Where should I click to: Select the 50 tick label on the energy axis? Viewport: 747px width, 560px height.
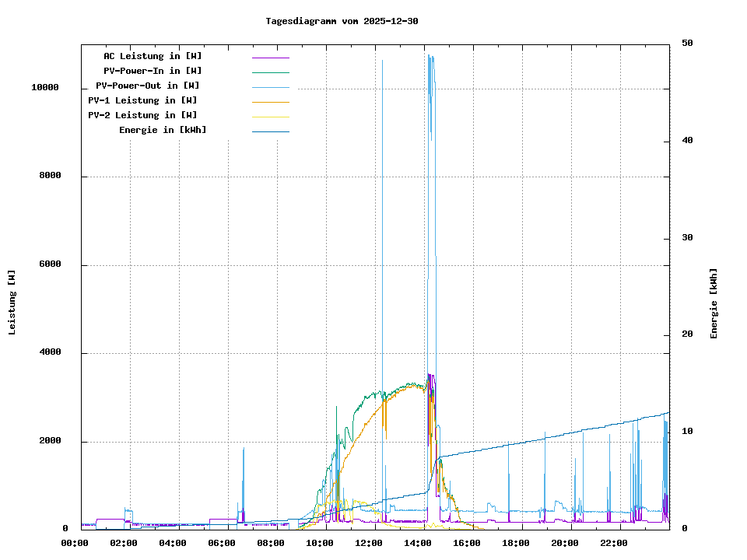click(687, 44)
